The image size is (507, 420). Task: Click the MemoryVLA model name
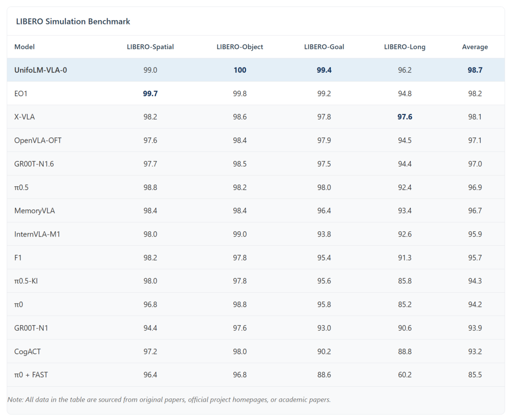point(34,211)
